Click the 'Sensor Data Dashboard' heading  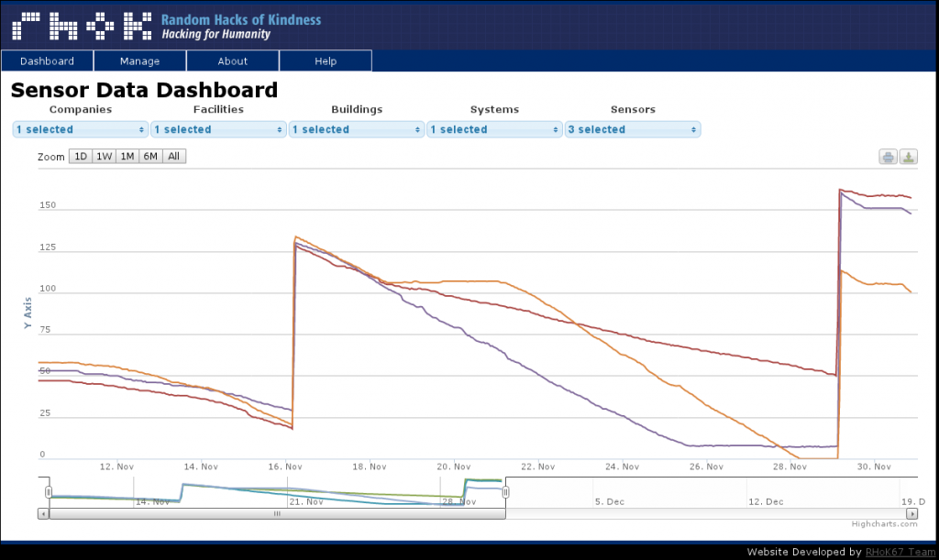click(144, 90)
